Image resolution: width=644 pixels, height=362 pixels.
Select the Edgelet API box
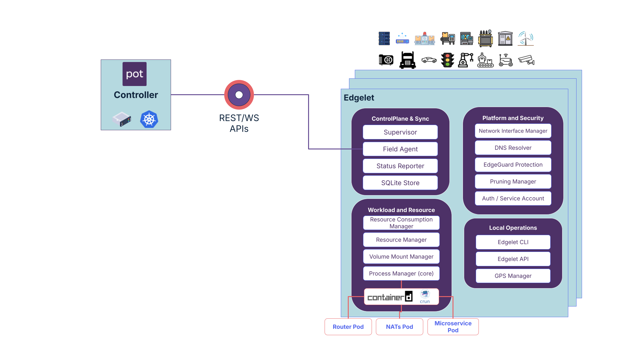pos(513,259)
